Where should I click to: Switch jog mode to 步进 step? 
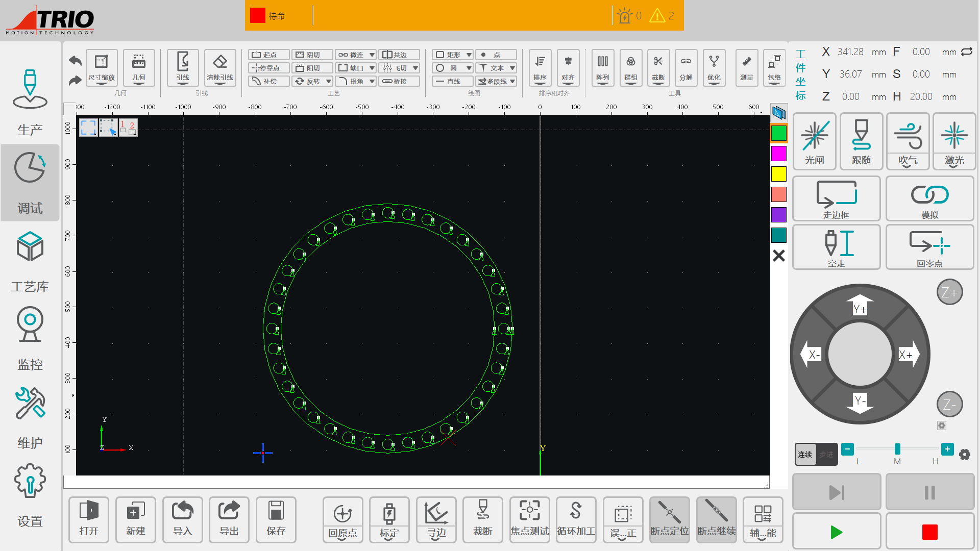[x=826, y=454]
